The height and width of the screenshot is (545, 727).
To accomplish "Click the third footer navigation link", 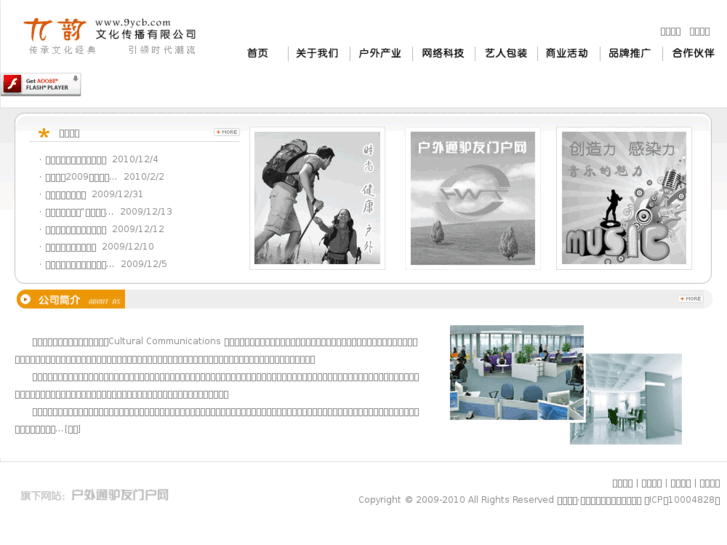I will 681,483.
